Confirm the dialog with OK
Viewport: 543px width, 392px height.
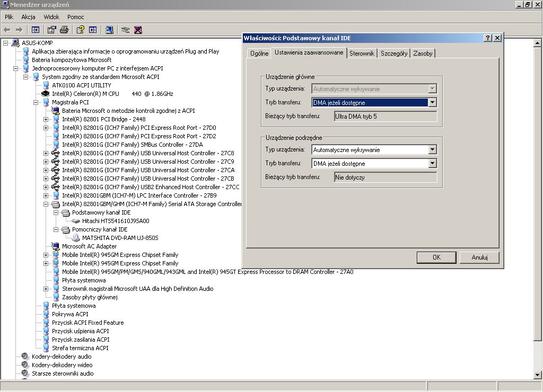pyautogui.click(x=436, y=257)
